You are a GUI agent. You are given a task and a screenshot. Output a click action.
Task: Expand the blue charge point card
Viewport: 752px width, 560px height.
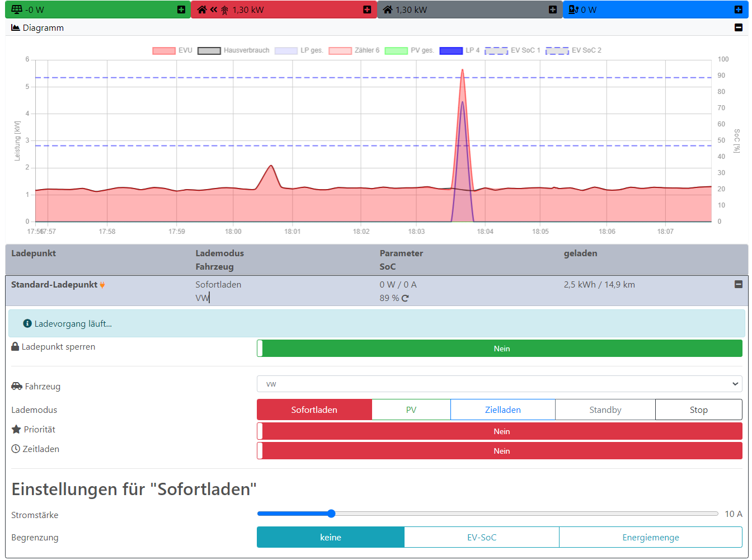(x=739, y=10)
